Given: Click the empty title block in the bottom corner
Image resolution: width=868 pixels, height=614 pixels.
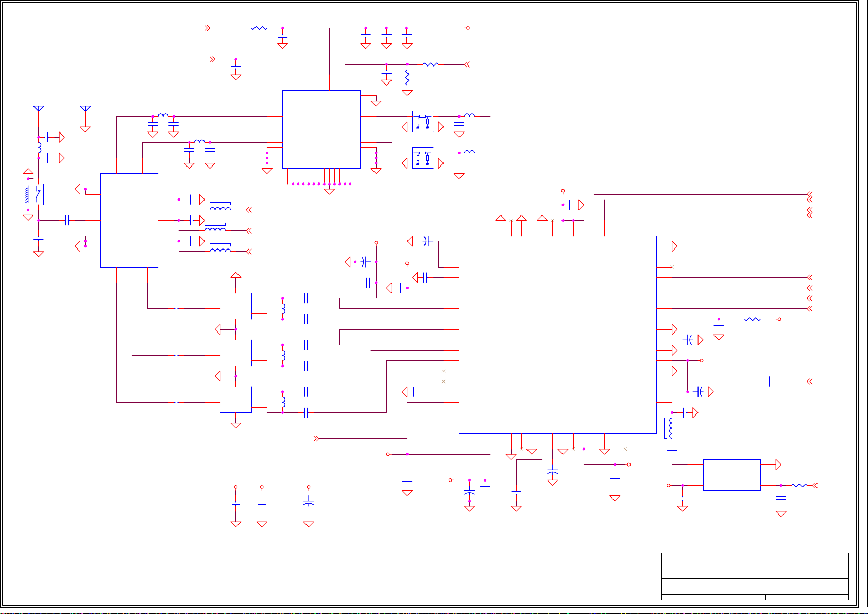Looking at the screenshot, I should tap(755, 576).
